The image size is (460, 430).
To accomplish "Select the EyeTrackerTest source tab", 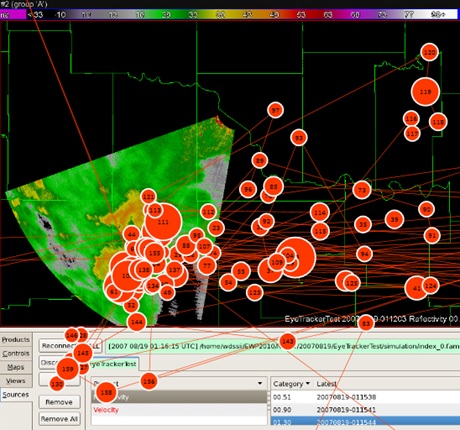I will pyautogui.click(x=113, y=364).
